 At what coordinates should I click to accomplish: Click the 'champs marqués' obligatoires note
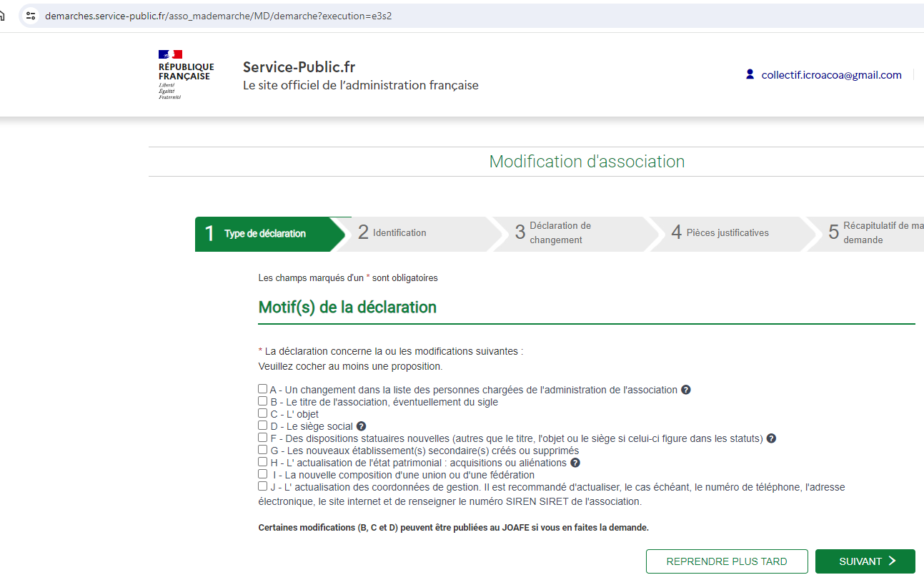coord(348,277)
